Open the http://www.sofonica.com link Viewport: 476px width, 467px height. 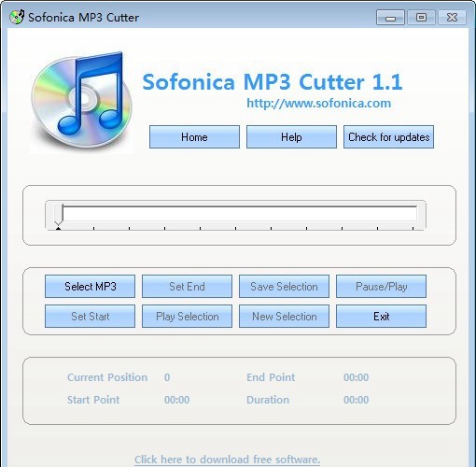[x=318, y=103]
